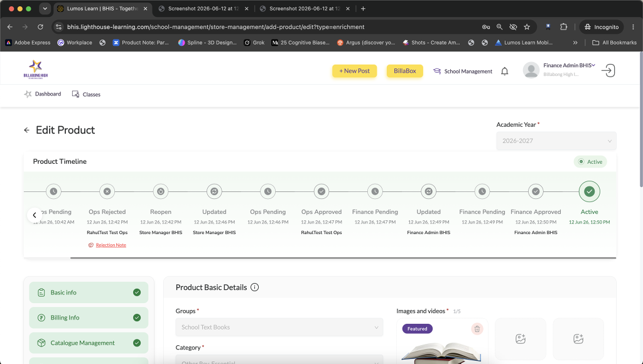643x364 pixels.
Task: Add image in second upload slot
Action: (521, 339)
